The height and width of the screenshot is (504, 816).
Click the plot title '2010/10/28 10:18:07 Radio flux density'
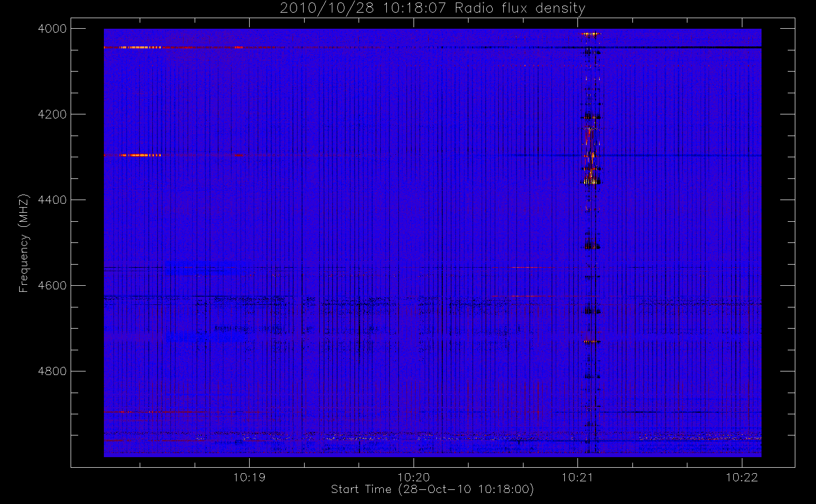coord(432,9)
